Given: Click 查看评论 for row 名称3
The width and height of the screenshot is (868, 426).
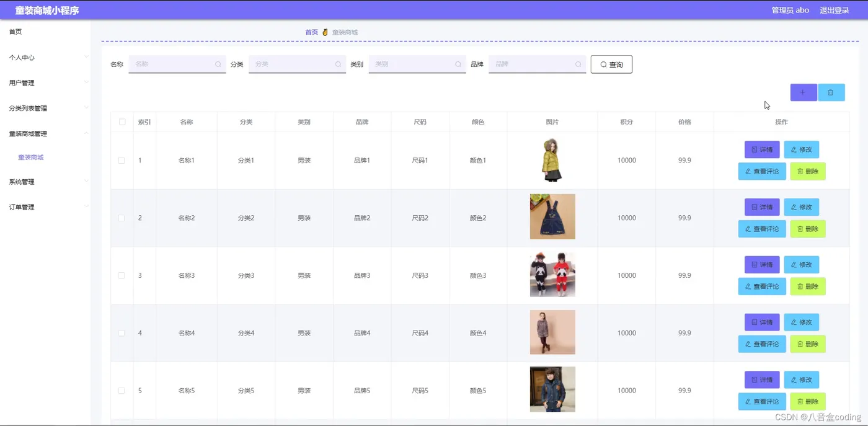Looking at the screenshot, I should click(762, 286).
